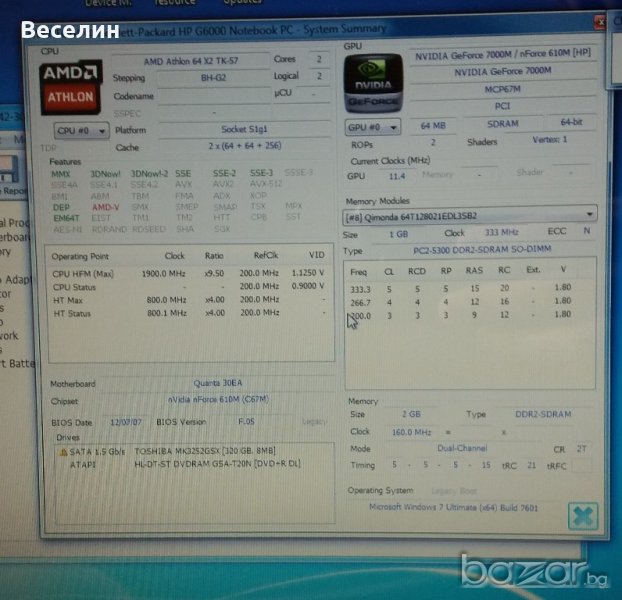
Task: Click the AMD-V feature label
Action: (x=106, y=207)
